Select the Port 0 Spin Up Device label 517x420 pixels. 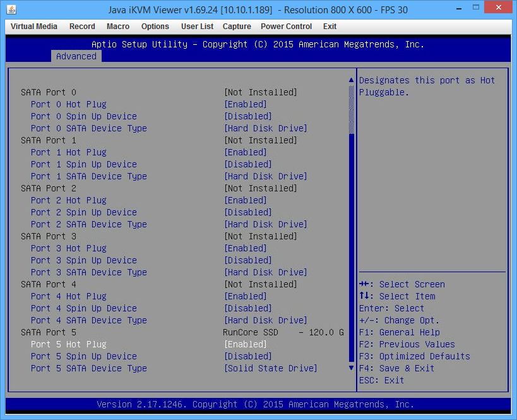click(84, 116)
